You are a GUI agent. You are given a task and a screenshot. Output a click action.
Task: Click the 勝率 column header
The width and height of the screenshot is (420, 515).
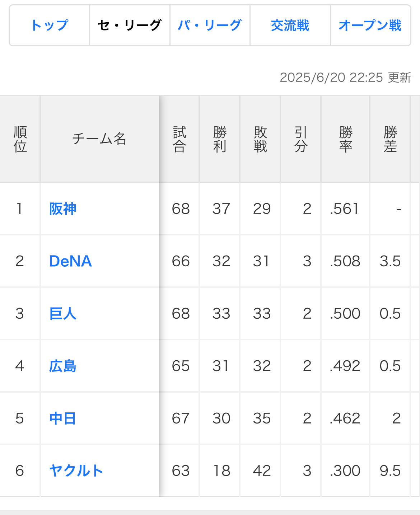[345, 139]
